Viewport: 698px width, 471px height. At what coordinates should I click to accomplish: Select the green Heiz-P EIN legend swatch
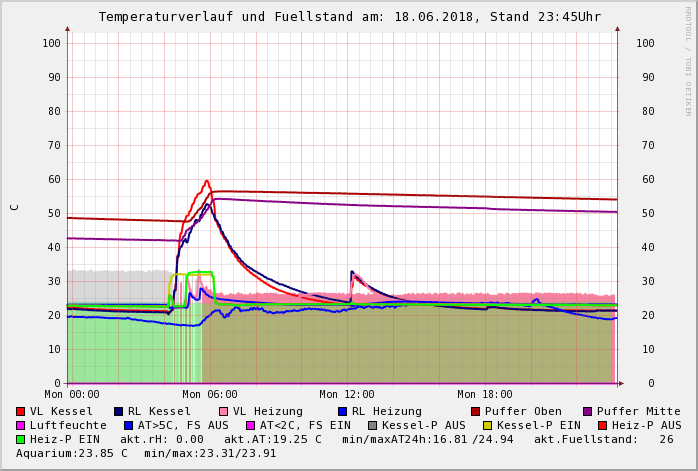click(21, 439)
